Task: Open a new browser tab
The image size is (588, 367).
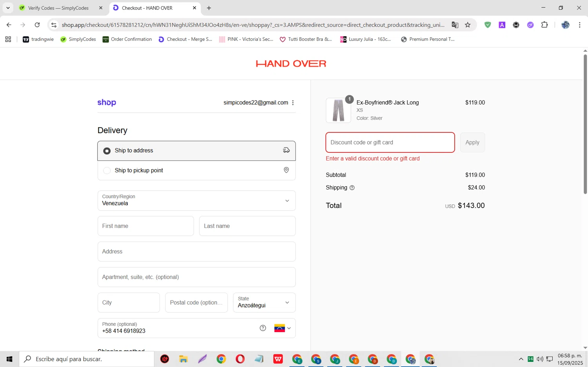Action: pos(209,8)
